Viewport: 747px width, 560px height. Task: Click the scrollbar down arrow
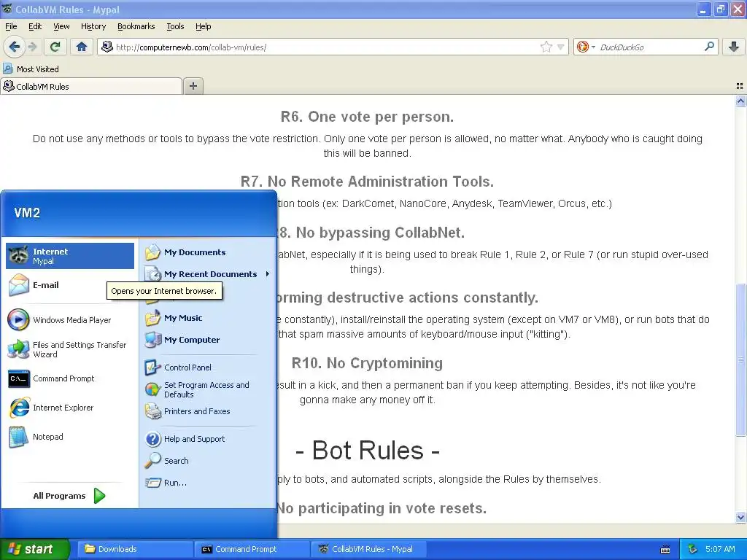point(740,517)
